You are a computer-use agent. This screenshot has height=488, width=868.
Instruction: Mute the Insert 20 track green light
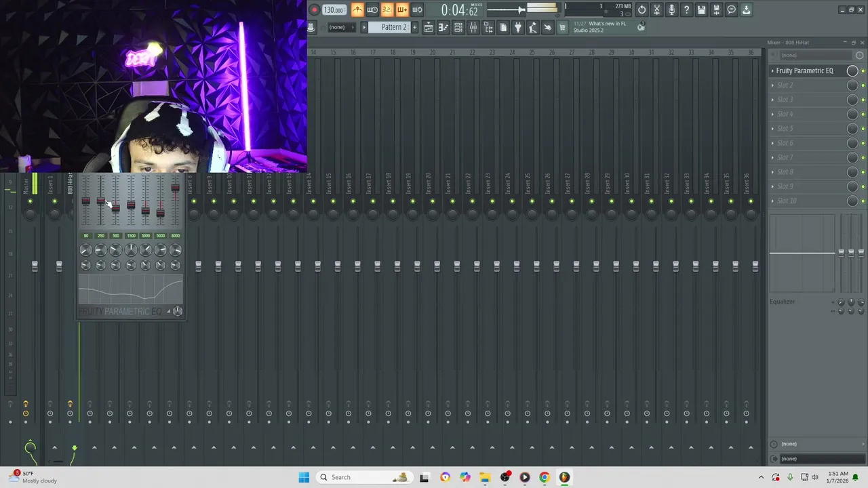tap(433, 201)
